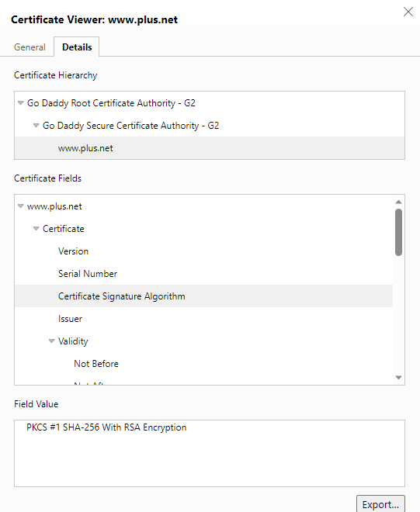
Task: Collapse Go Daddy Secure Certificate Authority node
Action: (x=36, y=126)
